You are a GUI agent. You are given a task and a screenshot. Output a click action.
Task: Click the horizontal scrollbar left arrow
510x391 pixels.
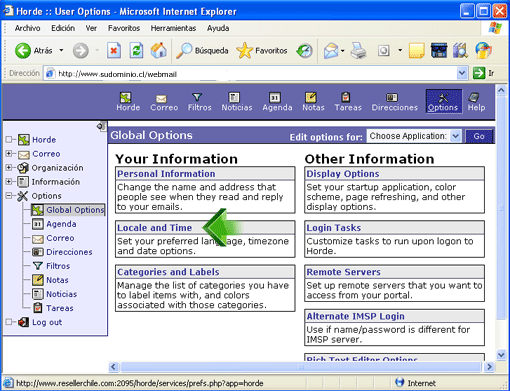point(113,367)
